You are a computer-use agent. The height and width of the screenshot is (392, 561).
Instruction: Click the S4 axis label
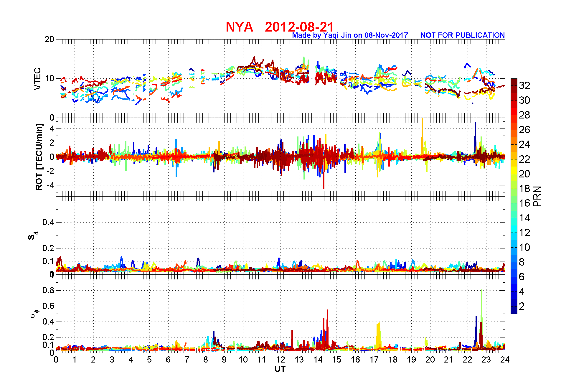tap(32, 236)
